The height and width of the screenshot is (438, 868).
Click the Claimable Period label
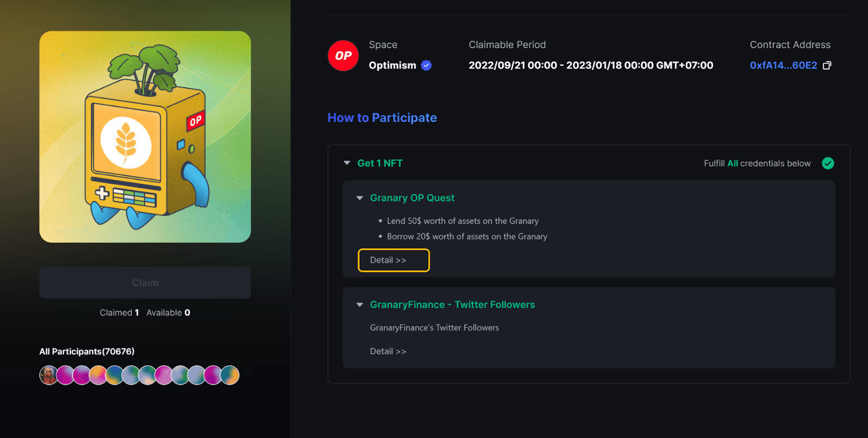[507, 45]
